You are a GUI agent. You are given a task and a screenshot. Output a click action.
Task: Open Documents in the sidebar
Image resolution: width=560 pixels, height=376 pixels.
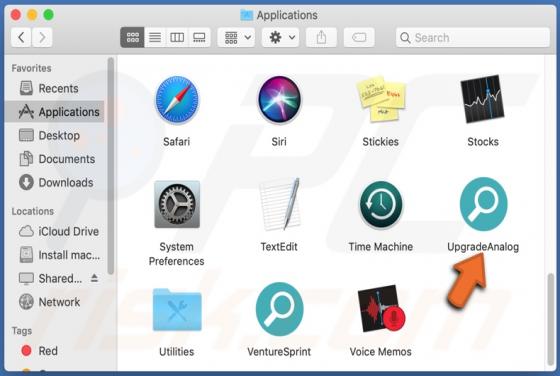click(x=54, y=159)
